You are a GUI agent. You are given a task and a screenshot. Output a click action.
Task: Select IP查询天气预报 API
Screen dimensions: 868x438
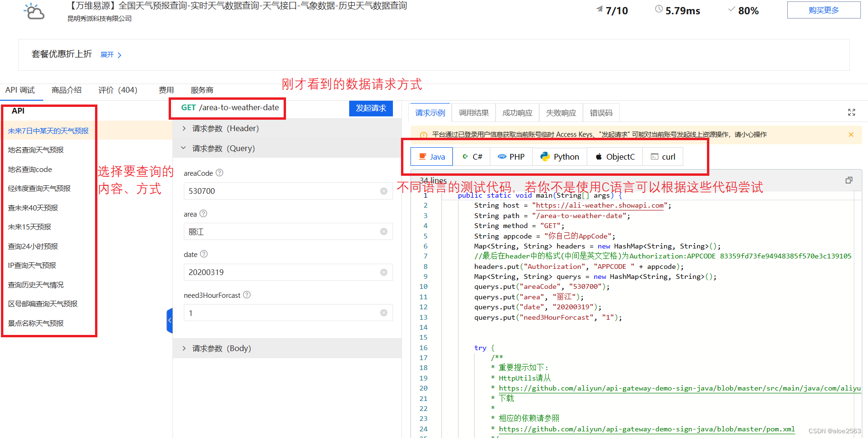[x=32, y=266]
